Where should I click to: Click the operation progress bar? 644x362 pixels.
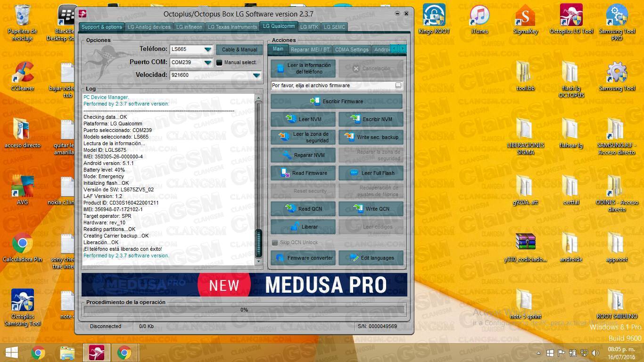click(244, 310)
